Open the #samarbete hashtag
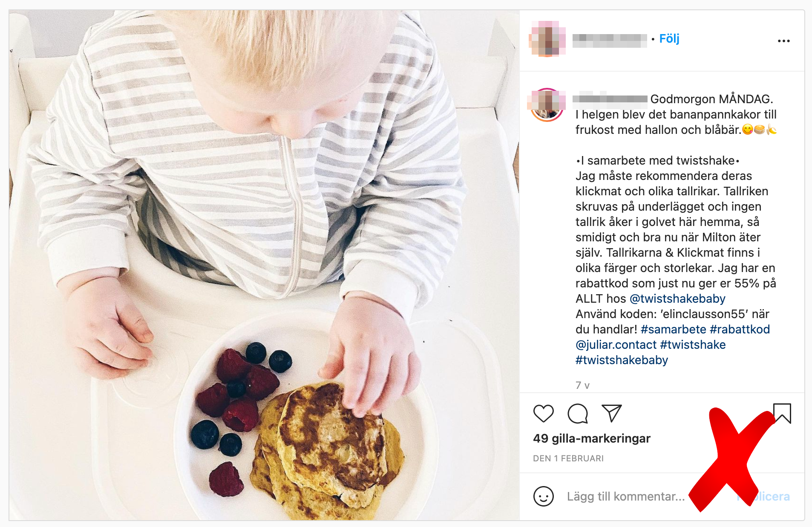The height and width of the screenshot is (527, 812). [673, 329]
